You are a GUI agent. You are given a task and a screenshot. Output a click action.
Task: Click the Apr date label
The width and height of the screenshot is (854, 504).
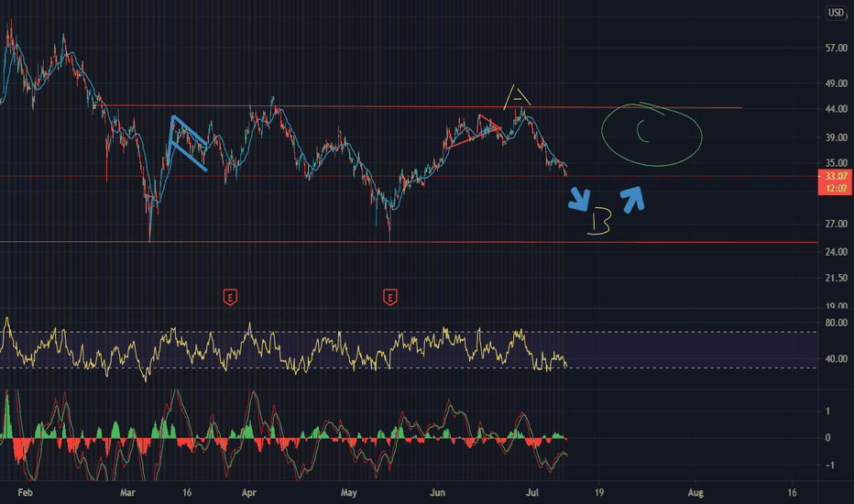tap(249, 493)
